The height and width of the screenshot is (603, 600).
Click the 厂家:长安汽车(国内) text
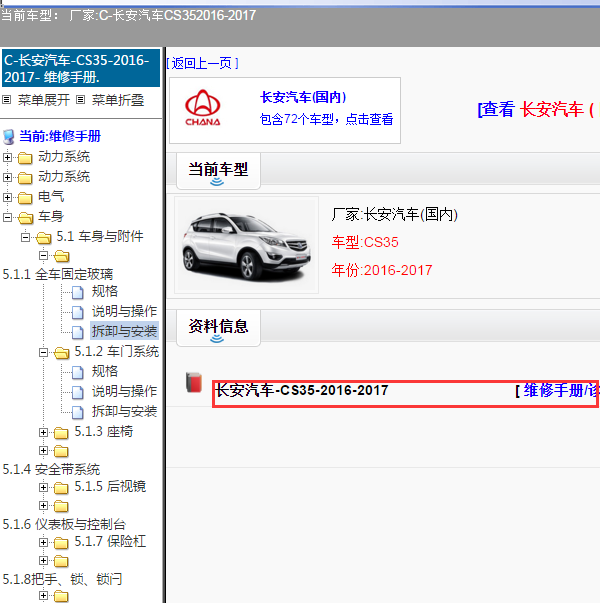pyautogui.click(x=395, y=215)
